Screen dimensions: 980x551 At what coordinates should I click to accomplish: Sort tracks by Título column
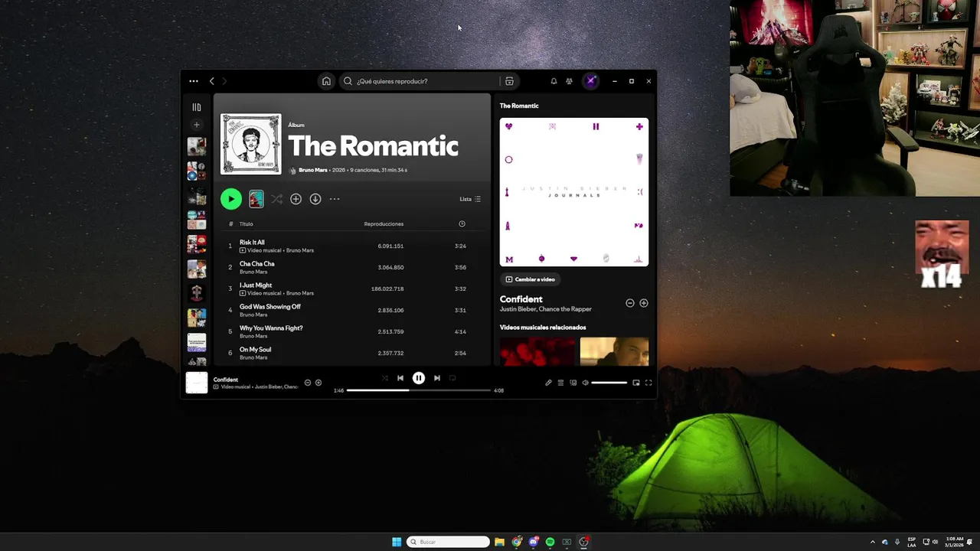click(246, 224)
